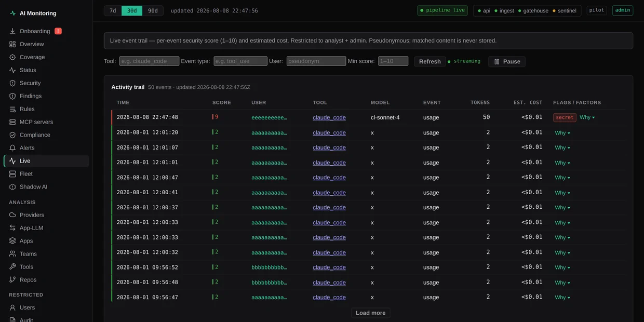This screenshot has width=644, height=322.
Task: Click the Rules list icon
Action: pos(12,109)
